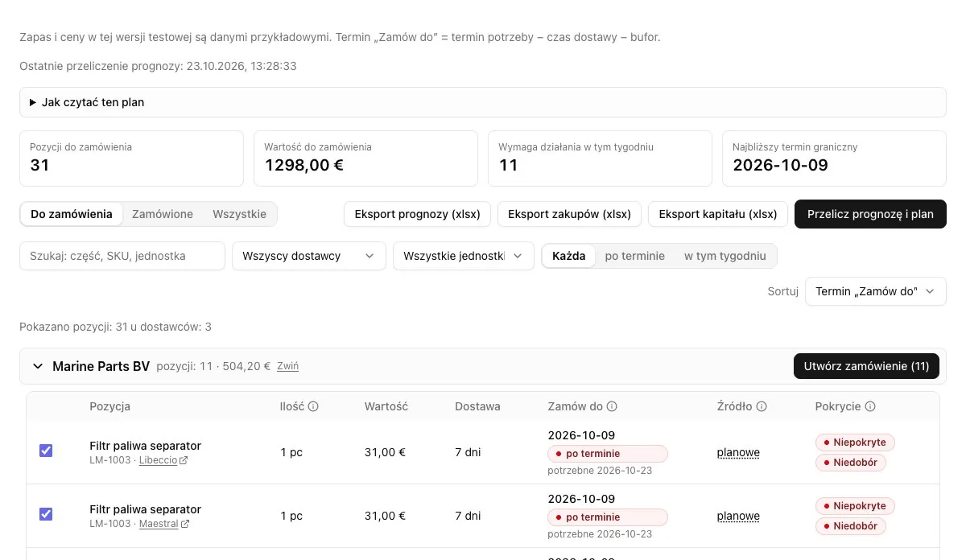Filter by po terminie
The width and height of the screenshot is (966, 560).
[635, 256]
